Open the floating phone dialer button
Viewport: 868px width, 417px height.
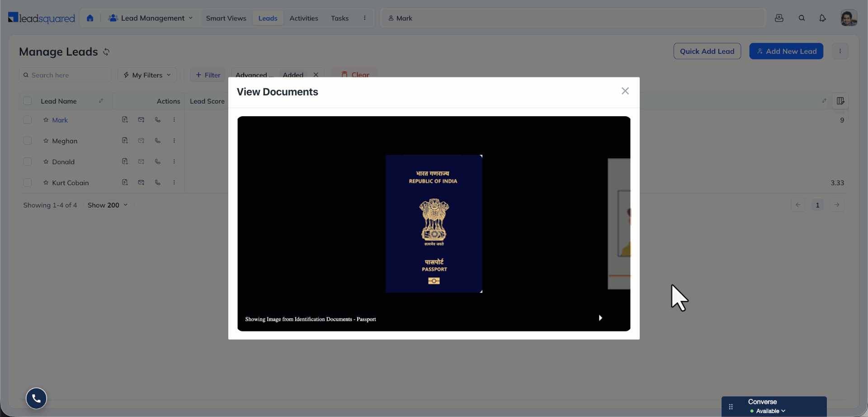[36, 398]
